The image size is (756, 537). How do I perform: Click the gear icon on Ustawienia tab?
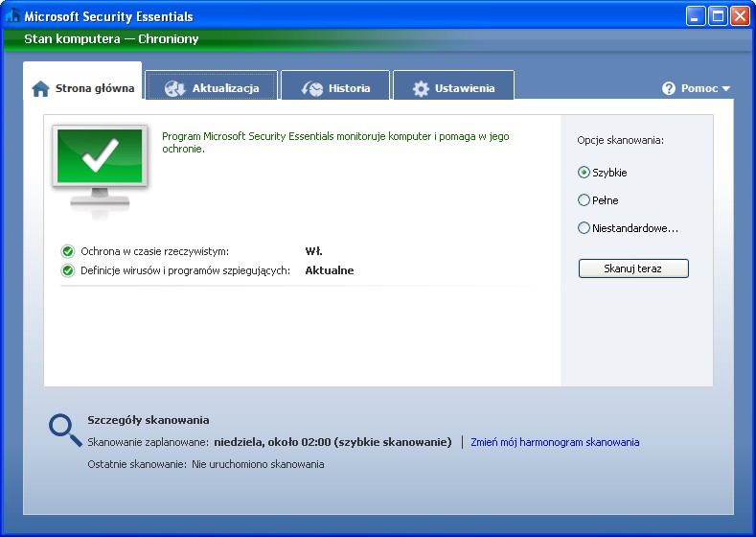tap(421, 89)
